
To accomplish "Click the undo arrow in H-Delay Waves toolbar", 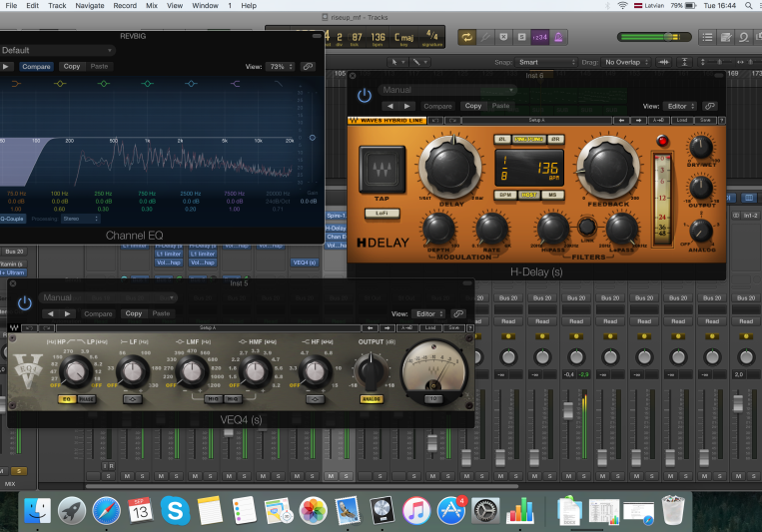I will click(435, 120).
